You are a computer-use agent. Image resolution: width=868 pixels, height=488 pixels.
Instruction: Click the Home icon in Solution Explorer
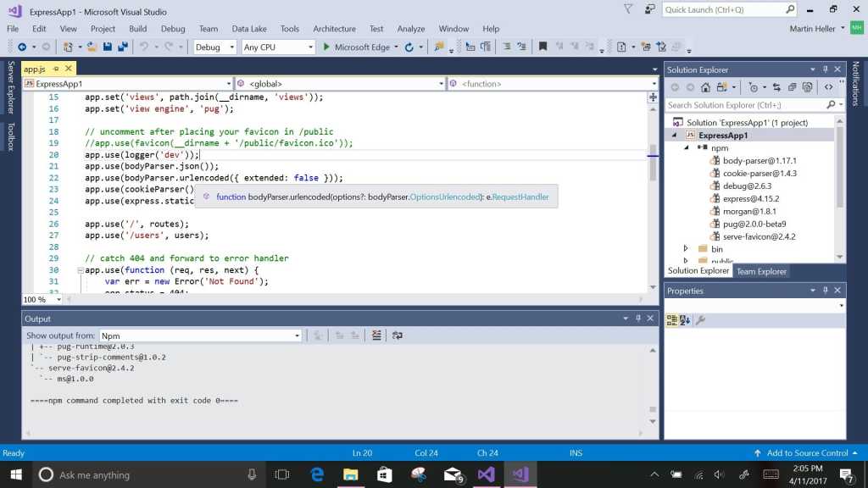click(706, 86)
